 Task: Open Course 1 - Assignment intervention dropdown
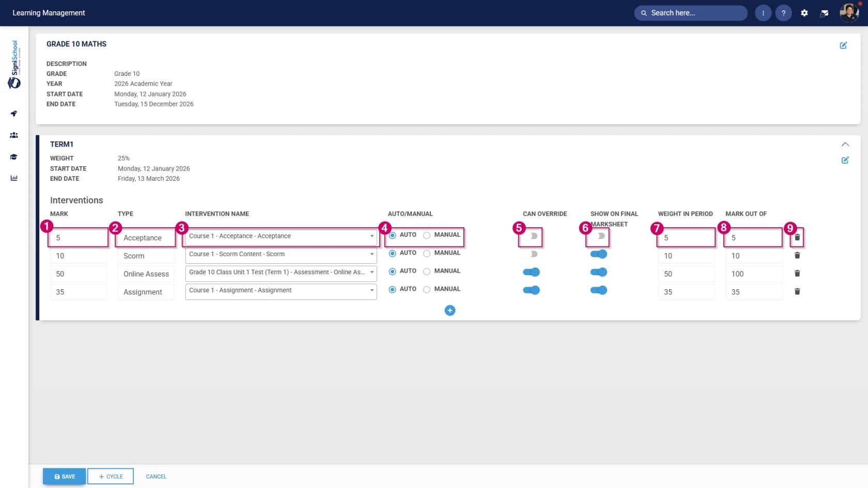(281, 291)
